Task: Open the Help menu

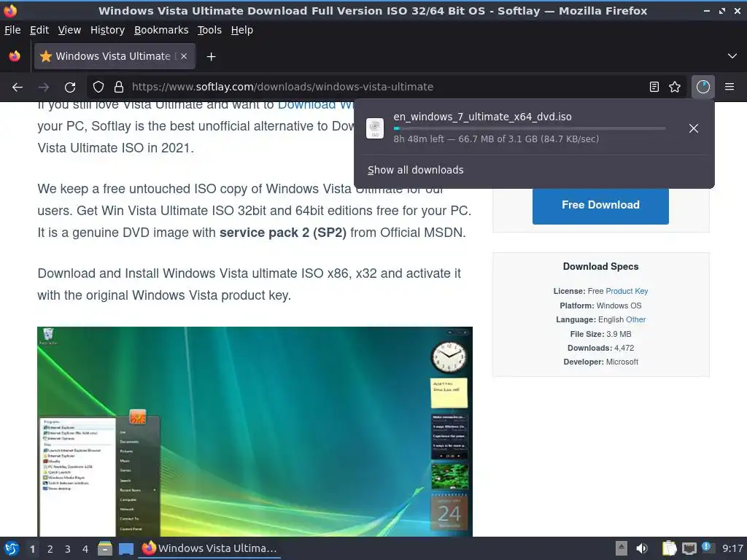Action: 242,30
